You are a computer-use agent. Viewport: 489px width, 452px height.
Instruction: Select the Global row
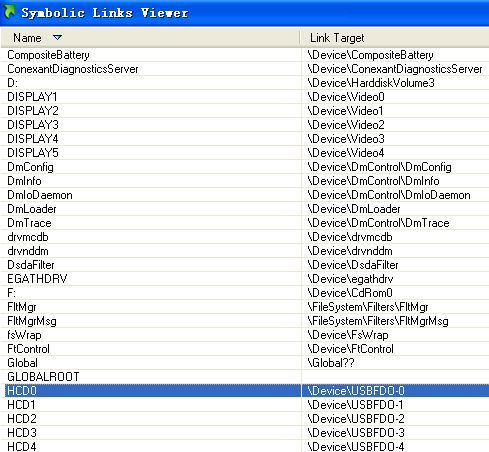245,363
